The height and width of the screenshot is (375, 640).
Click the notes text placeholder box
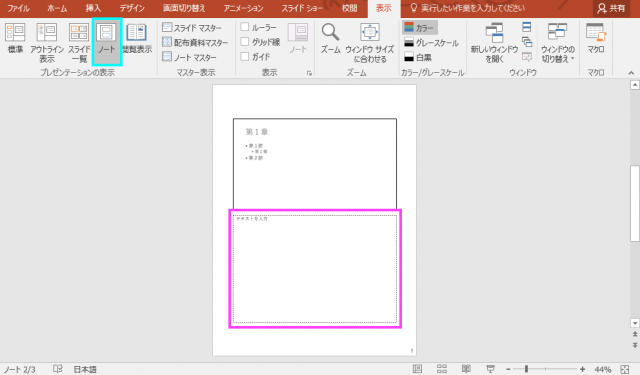315,269
